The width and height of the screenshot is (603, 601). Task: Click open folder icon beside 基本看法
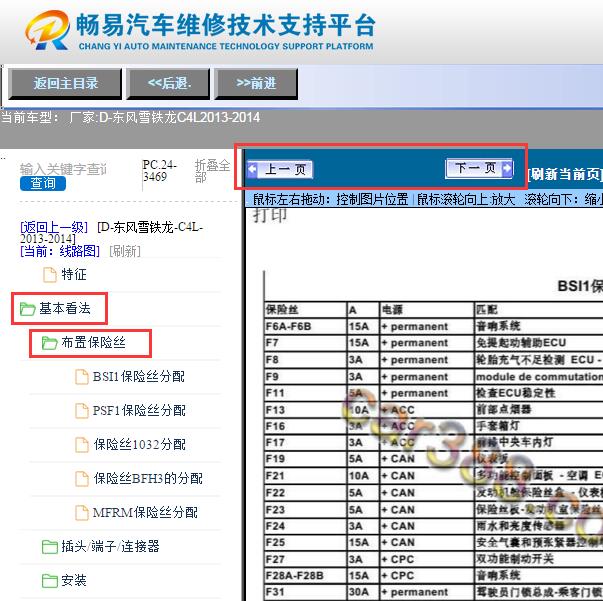click(27, 309)
